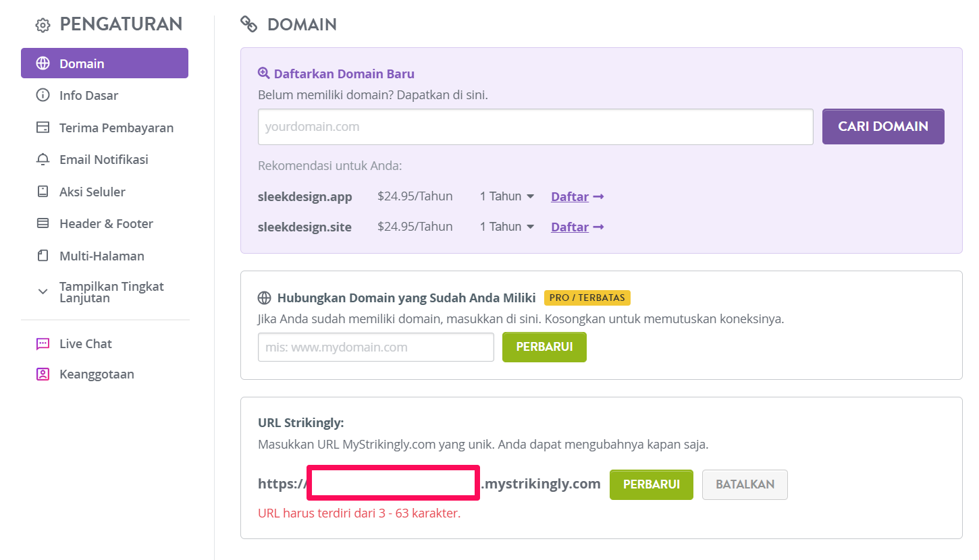Click the Strikingly URL subdomain input field

point(394,483)
